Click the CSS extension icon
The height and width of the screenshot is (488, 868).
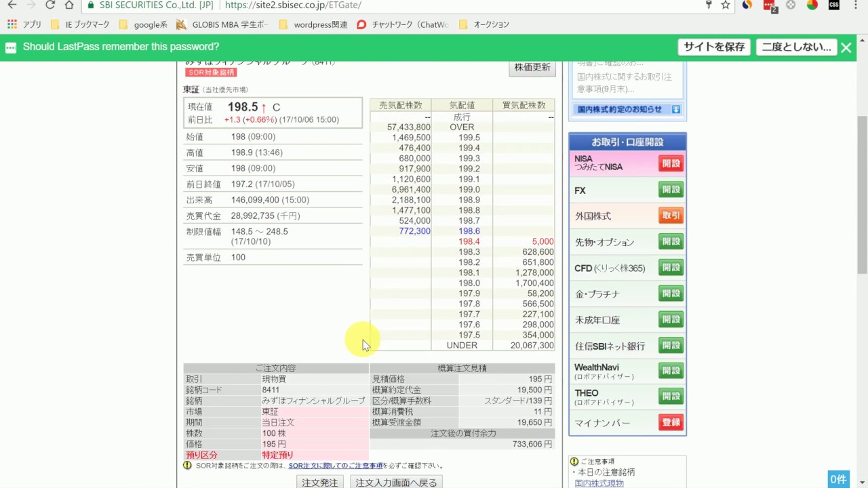tap(834, 5)
